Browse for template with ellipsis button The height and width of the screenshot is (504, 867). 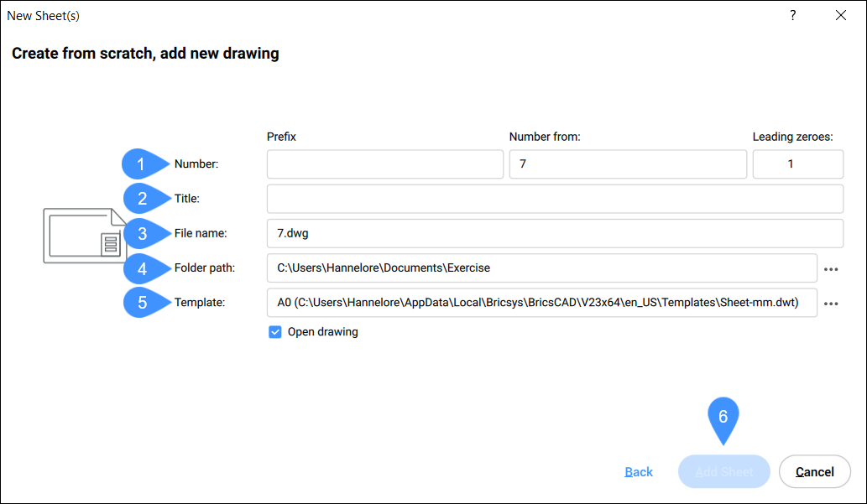point(831,304)
